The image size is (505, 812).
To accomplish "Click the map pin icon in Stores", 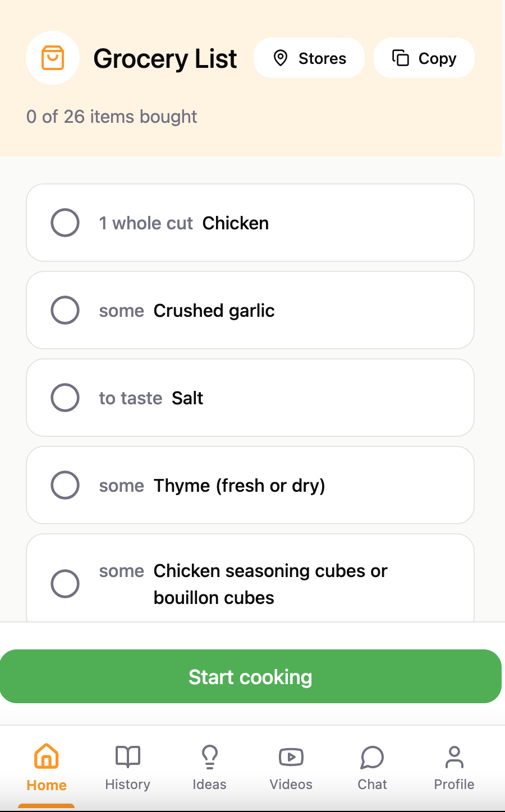I will [281, 58].
